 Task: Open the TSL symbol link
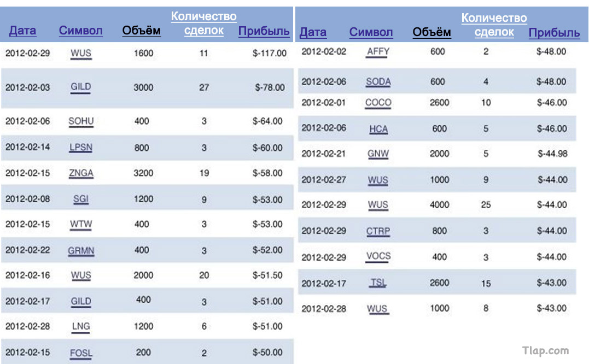378,283
